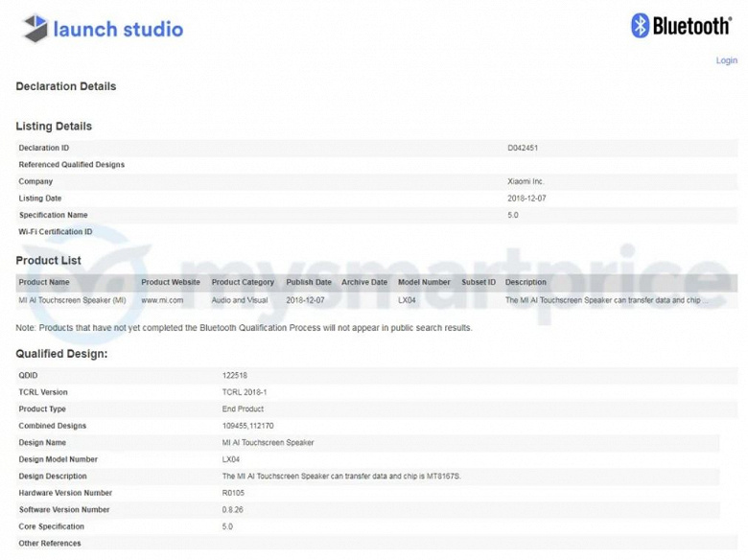Select the LX04 model number cell

coord(407,300)
